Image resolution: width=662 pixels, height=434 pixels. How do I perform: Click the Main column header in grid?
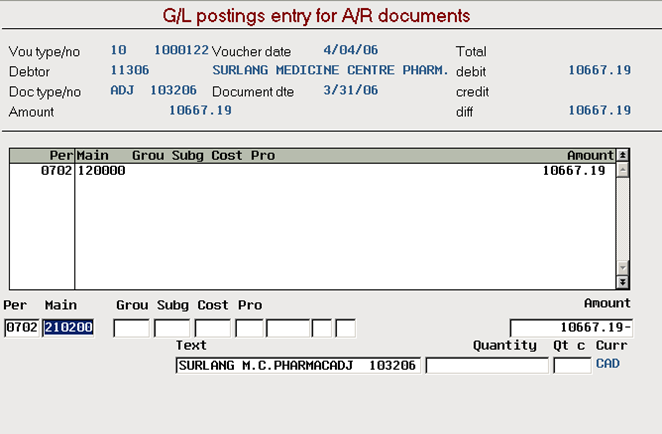pos(92,155)
